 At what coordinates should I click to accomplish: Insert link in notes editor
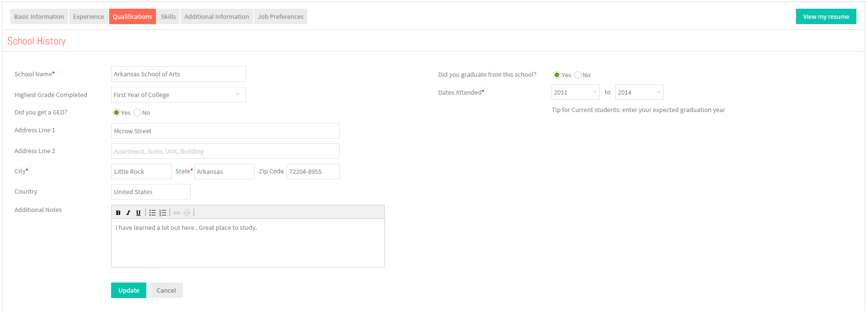point(177,212)
